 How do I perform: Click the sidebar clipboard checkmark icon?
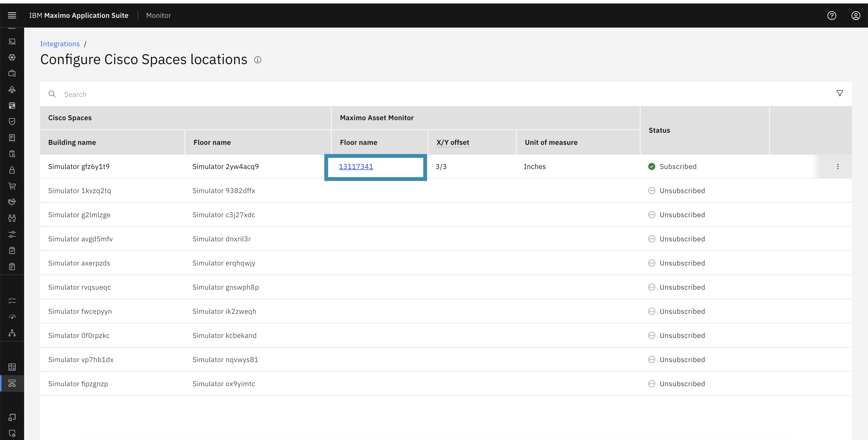[12, 250]
